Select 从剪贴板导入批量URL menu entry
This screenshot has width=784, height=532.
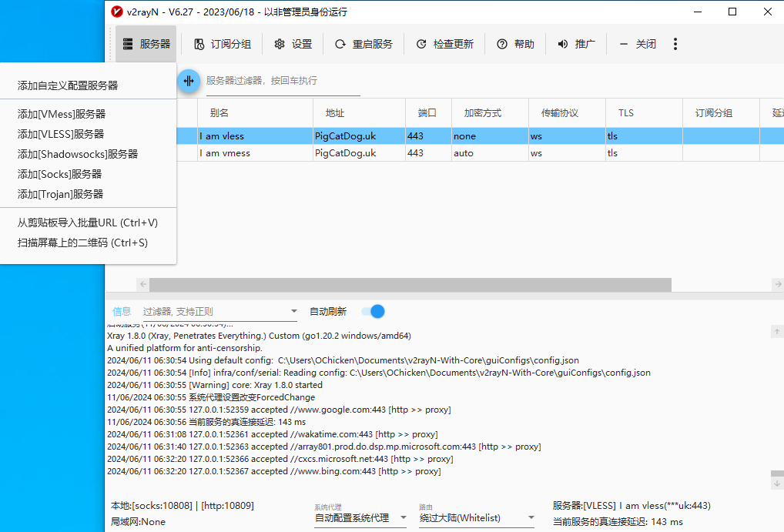[88, 223]
